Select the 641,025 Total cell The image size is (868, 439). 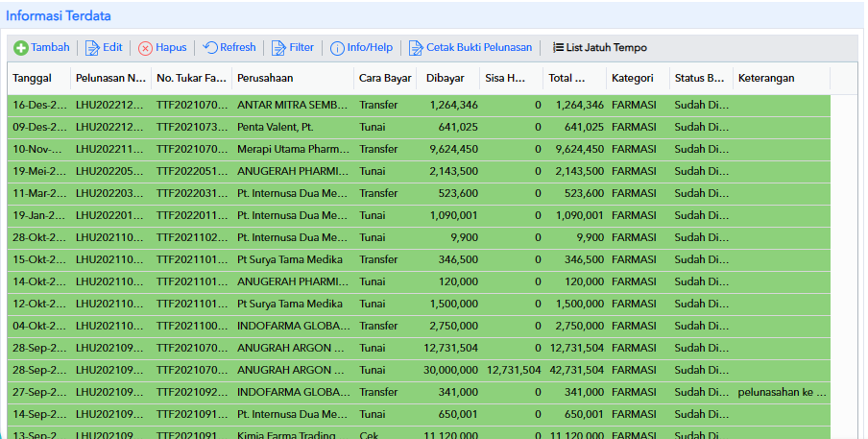[574, 127]
